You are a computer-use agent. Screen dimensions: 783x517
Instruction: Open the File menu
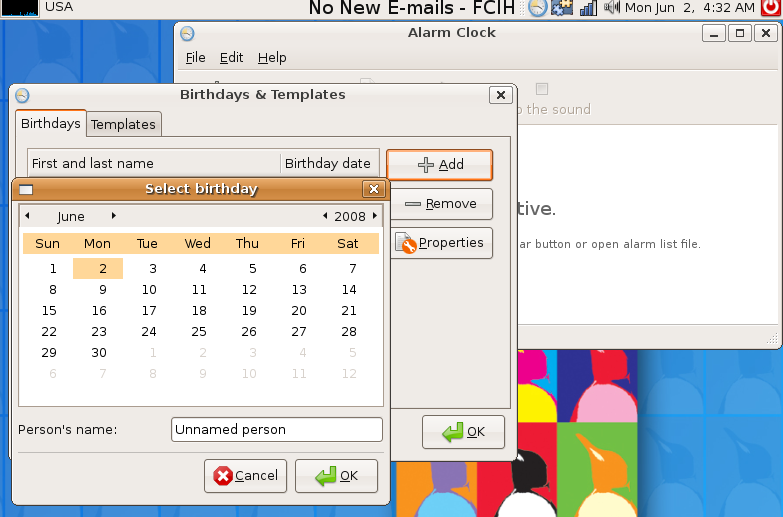(195, 58)
